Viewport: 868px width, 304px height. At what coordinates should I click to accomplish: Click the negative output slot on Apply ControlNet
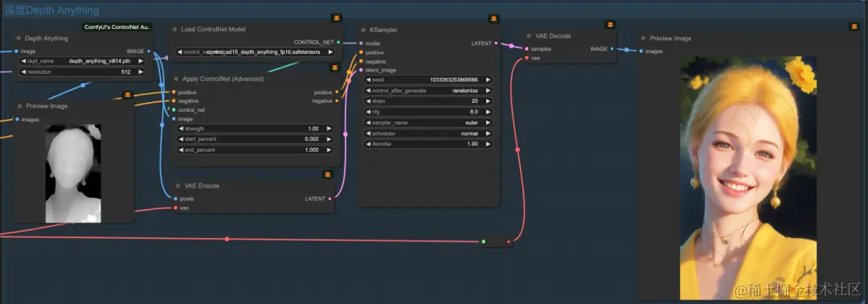(x=337, y=101)
